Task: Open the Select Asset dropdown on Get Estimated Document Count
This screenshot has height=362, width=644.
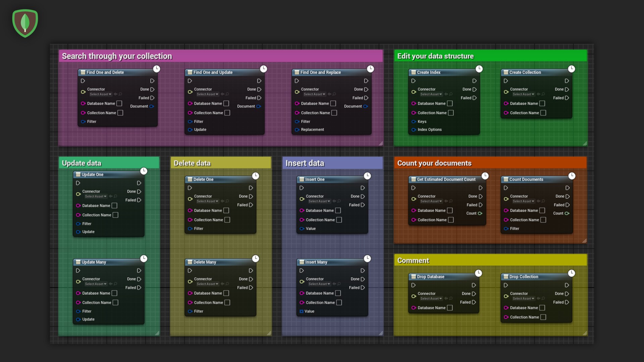Action: pyautogui.click(x=431, y=201)
